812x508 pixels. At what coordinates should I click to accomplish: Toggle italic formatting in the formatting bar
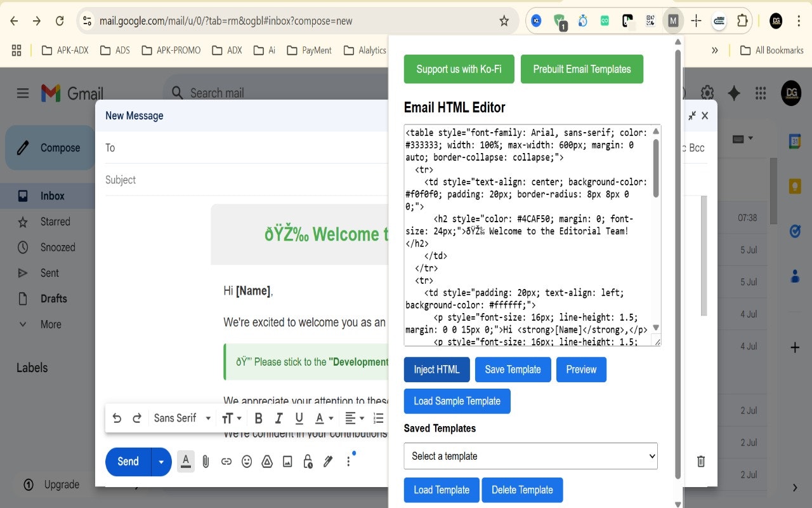click(x=278, y=418)
